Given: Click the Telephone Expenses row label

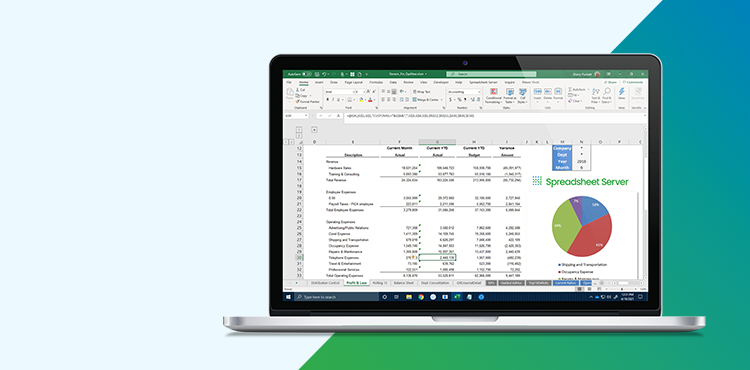Looking at the screenshot, I should pos(342,258).
